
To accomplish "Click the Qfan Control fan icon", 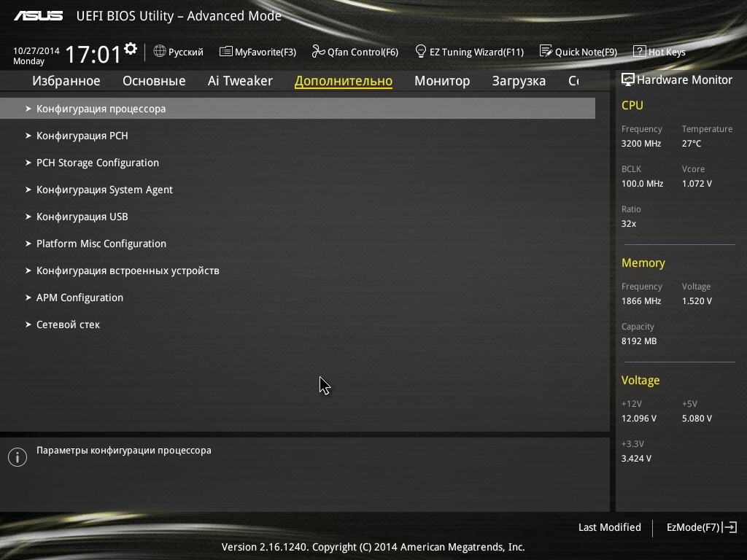I will [318, 52].
